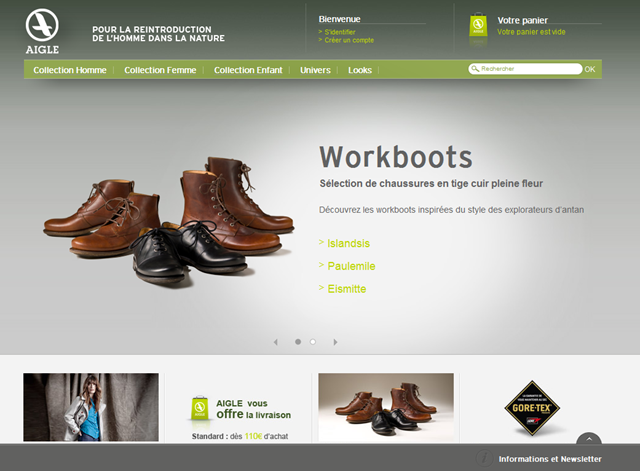This screenshot has width=640, height=471.
Task: Click the Gore-Tex diamond badge
Action: click(x=532, y=408)
